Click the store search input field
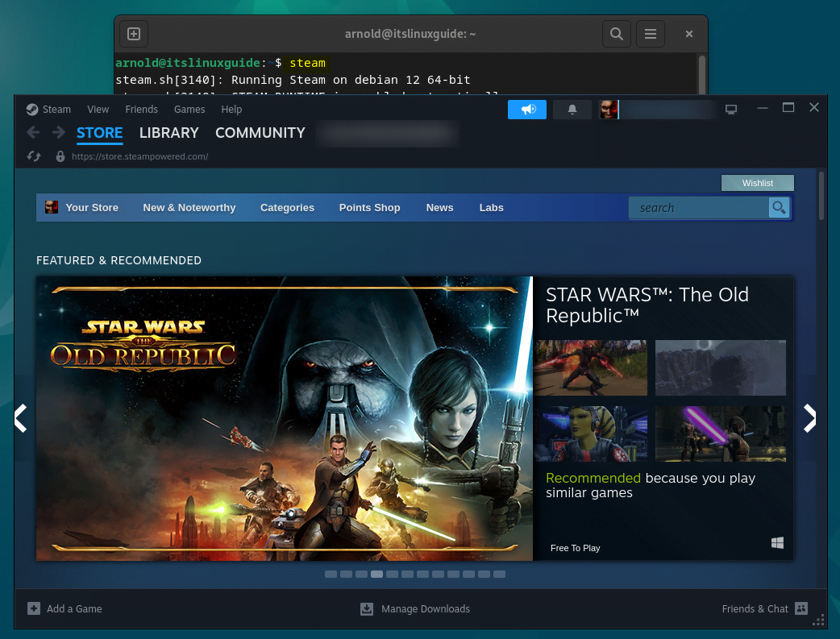This screenshot has width=840, height=639. point(698,208)
